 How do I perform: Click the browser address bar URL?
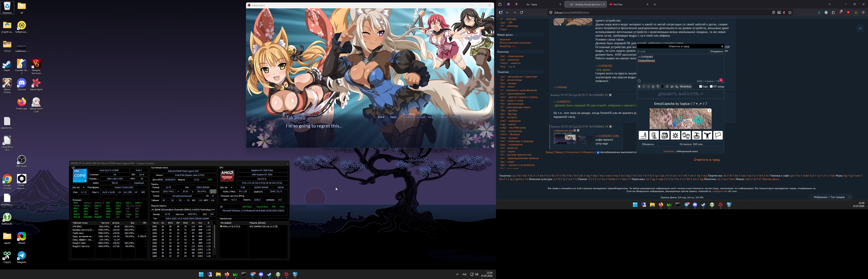tap(572, 12)
